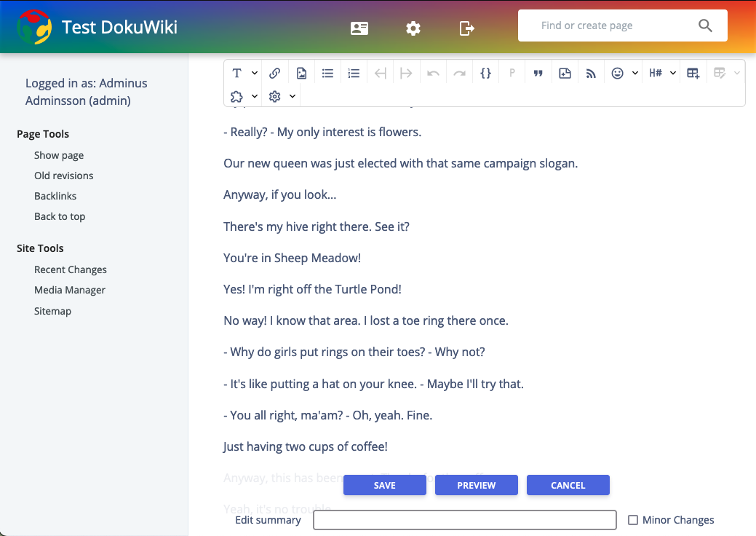The height and width of the screenshot is (536, 756).
Task: Open the Sitemap link
Action: click(52, 311)
